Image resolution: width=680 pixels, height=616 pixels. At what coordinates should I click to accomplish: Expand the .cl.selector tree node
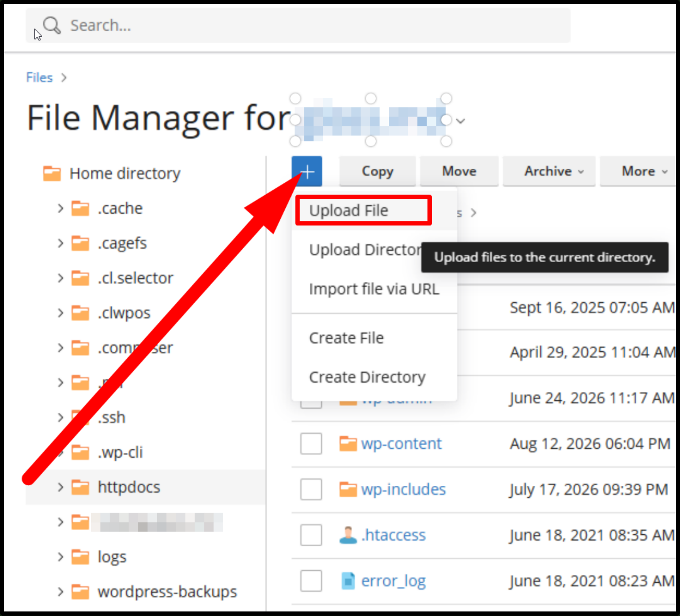pos(61,278)
